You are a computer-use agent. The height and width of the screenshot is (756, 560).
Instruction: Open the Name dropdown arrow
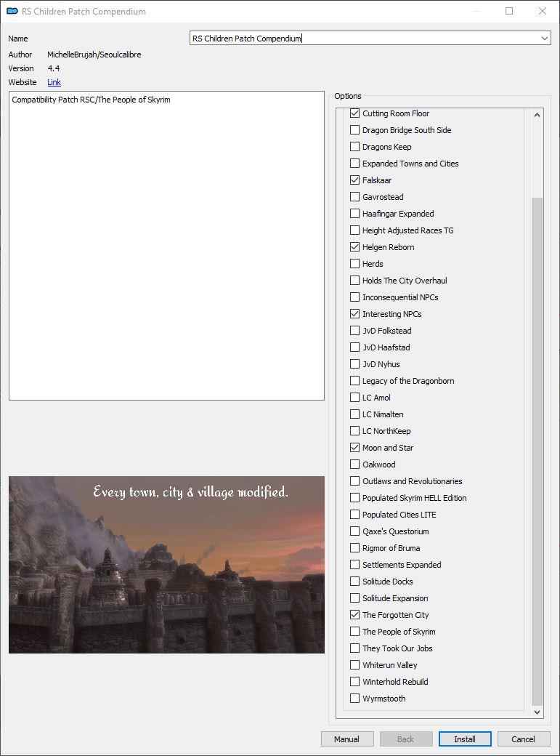pos(545,38)
